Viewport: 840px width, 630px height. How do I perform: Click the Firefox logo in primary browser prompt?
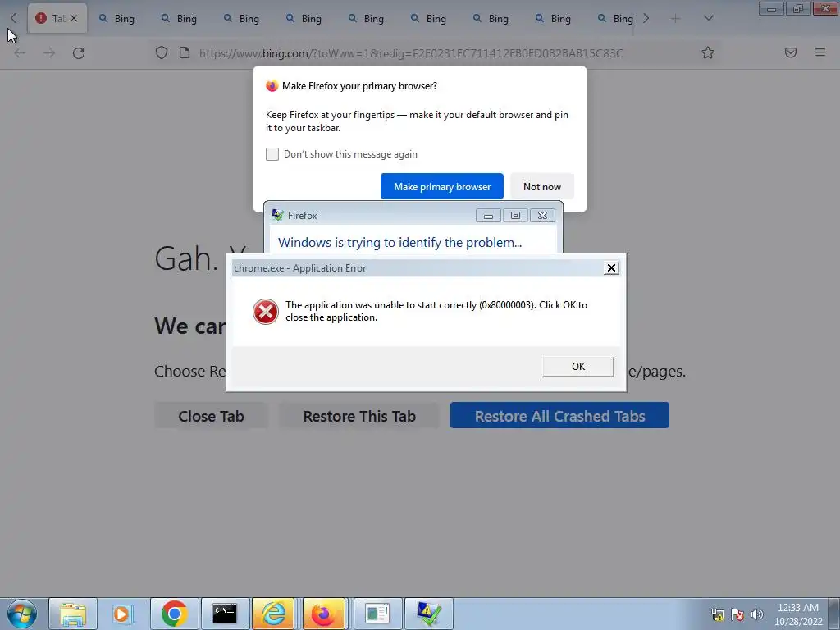[x=272, y=85]
